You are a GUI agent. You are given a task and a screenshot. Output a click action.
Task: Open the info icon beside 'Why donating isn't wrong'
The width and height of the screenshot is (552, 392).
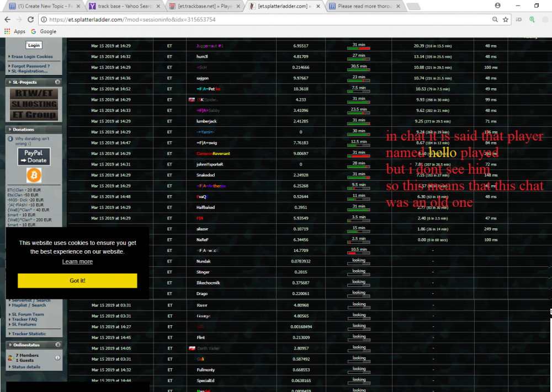[10, 138]
